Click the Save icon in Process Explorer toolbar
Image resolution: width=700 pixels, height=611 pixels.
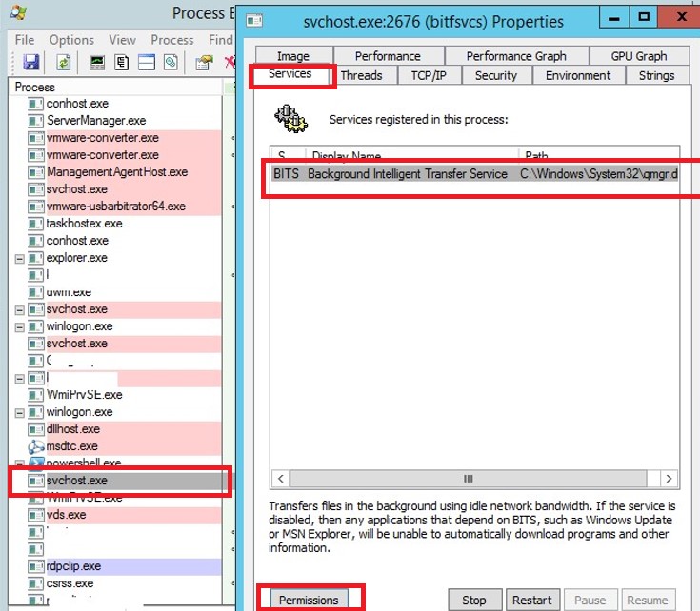pos(30,62)
